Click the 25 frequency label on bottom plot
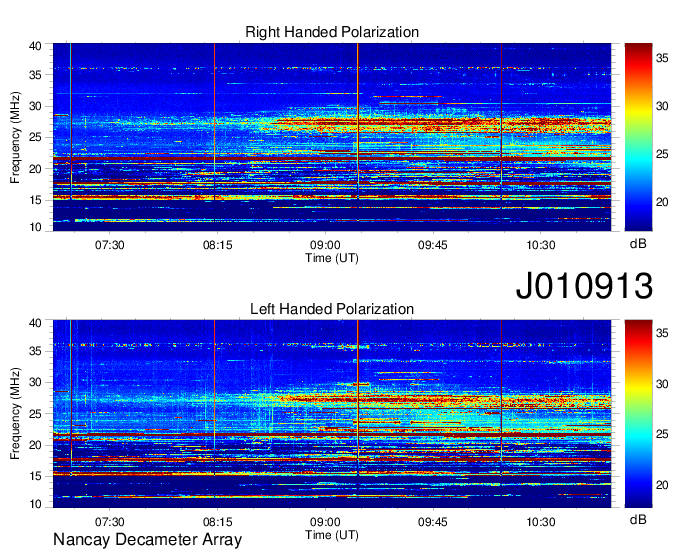680x552 pixels. (35, 414)
